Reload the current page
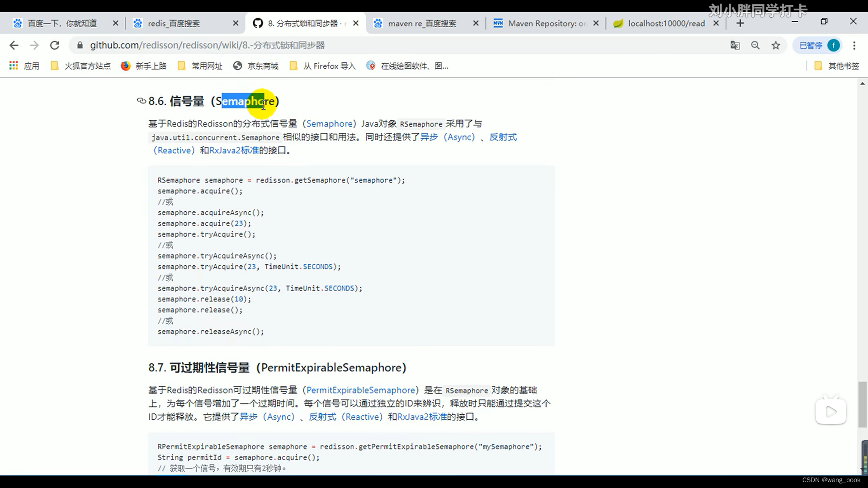The height and width of the screenshot is (488, 868). [x=55, y=45]
